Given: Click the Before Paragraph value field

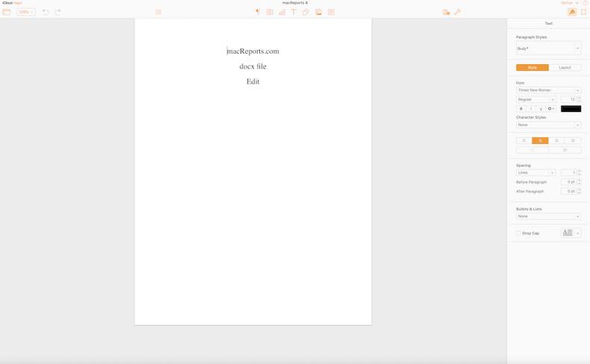Looking at the screenshot, I should [x=568, y=182].
